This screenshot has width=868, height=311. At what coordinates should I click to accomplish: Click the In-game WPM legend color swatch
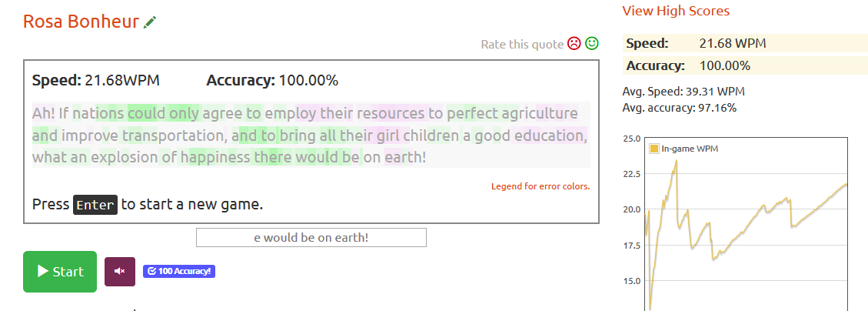point(654,149)
